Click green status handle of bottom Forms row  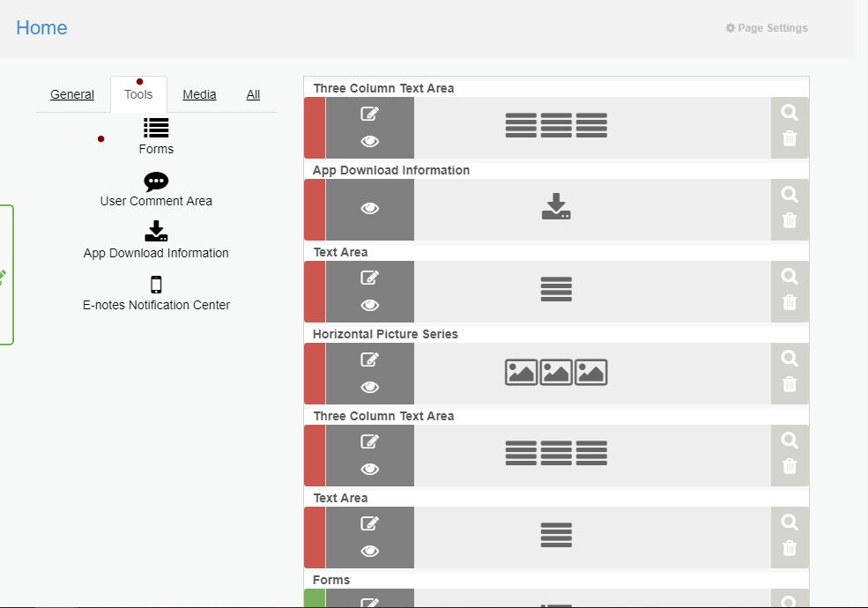315,598
